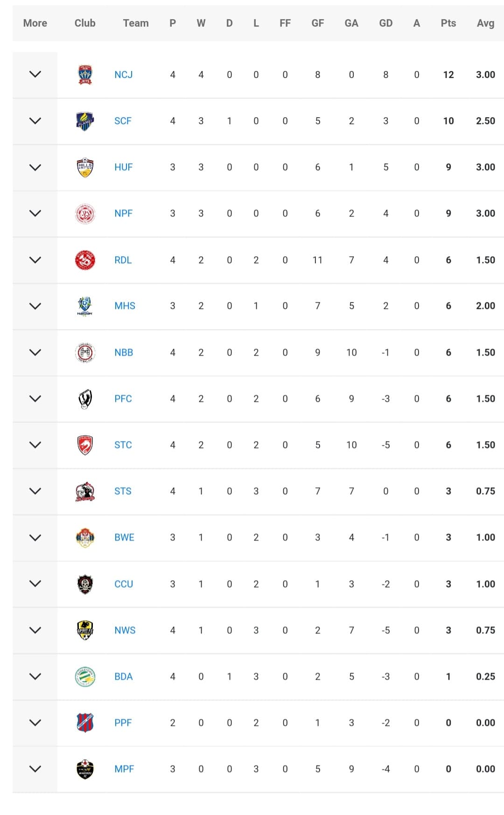Click the SCF club crest icon
504x815 pixels.
pos(85,121)
